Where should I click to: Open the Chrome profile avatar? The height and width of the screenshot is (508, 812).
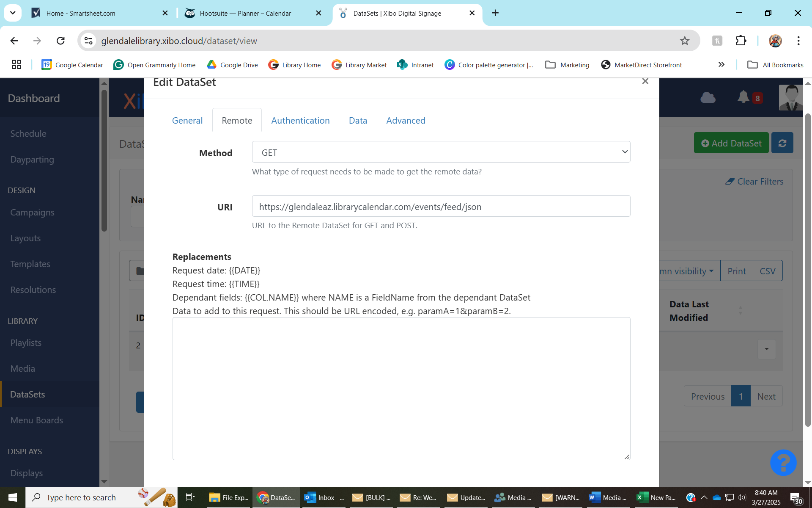[x=775, y=41]
